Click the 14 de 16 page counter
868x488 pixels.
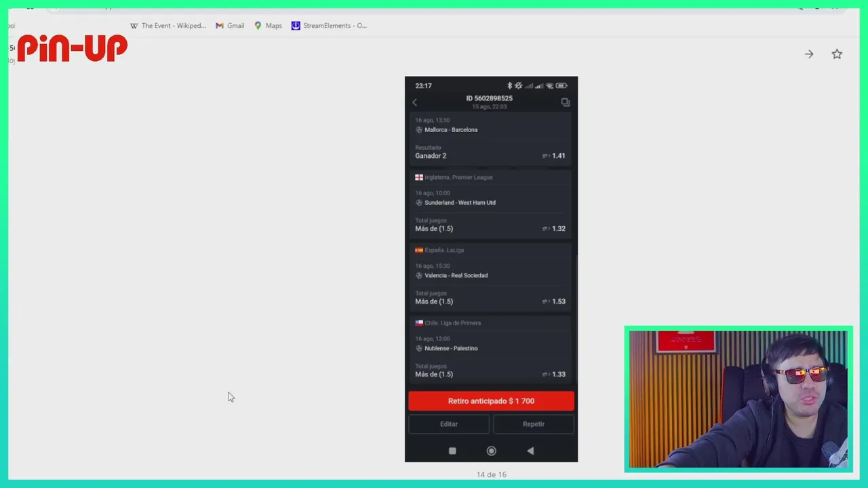coord(491,474)
